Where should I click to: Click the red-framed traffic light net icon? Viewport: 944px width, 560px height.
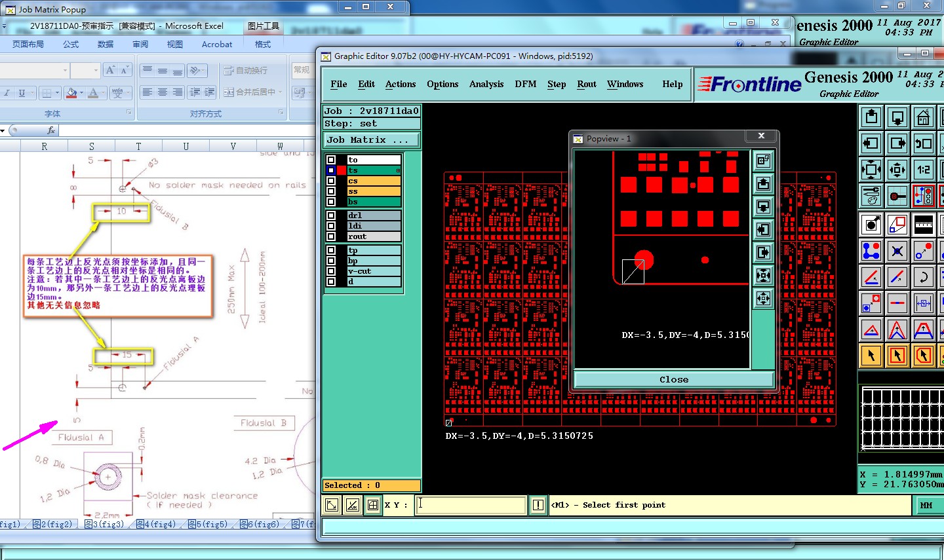pos(923,196)
